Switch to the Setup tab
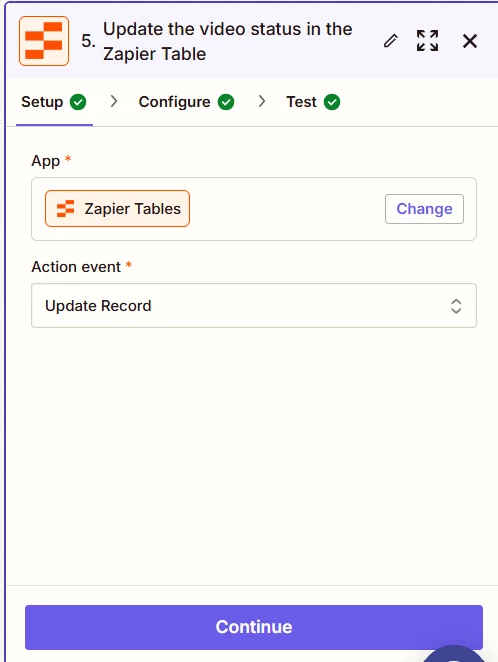 [x=54, y=102]
